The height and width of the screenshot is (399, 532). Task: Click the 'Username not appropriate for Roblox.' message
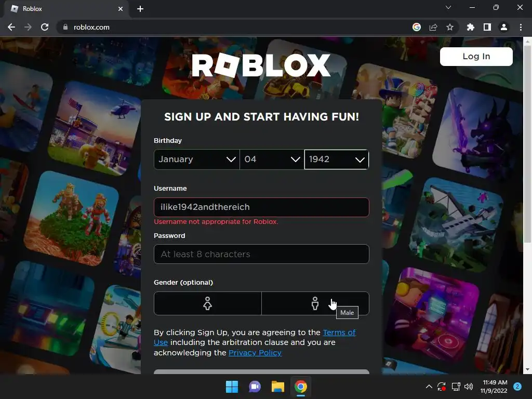tap(216, 221)
